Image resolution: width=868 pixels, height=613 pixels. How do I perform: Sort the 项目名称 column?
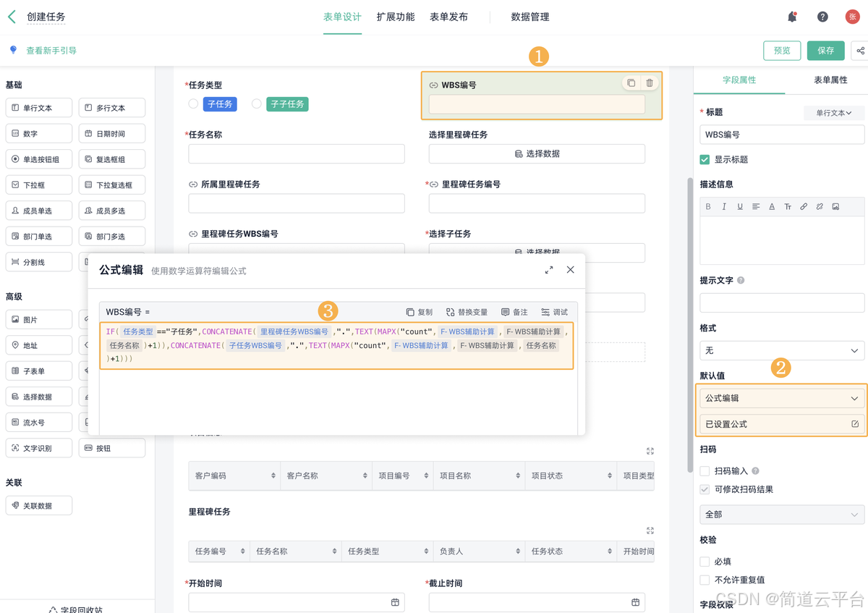click(518, 475)
